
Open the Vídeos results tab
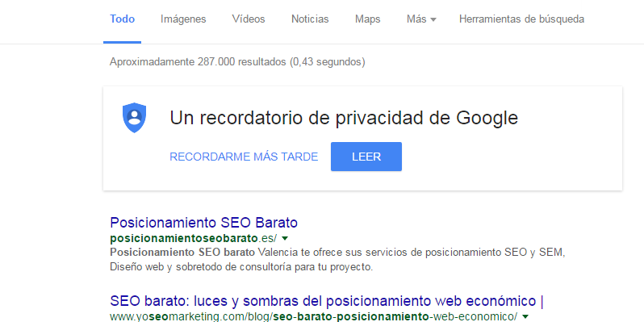249,19
